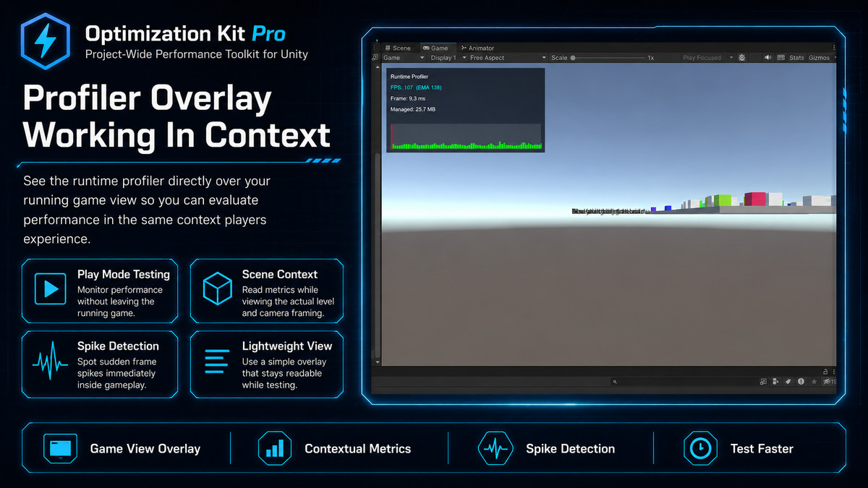Image resolution: width=868 pixels, height=488 pixels.
Task: Click the Runtime Profiler overlay title
Action: point(409,76)
